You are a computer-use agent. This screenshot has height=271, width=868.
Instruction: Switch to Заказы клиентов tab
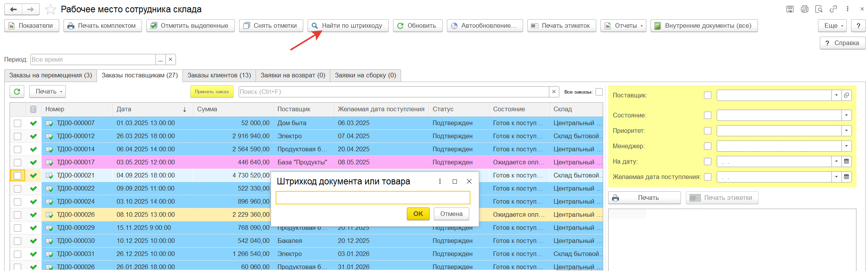point(219,75)
